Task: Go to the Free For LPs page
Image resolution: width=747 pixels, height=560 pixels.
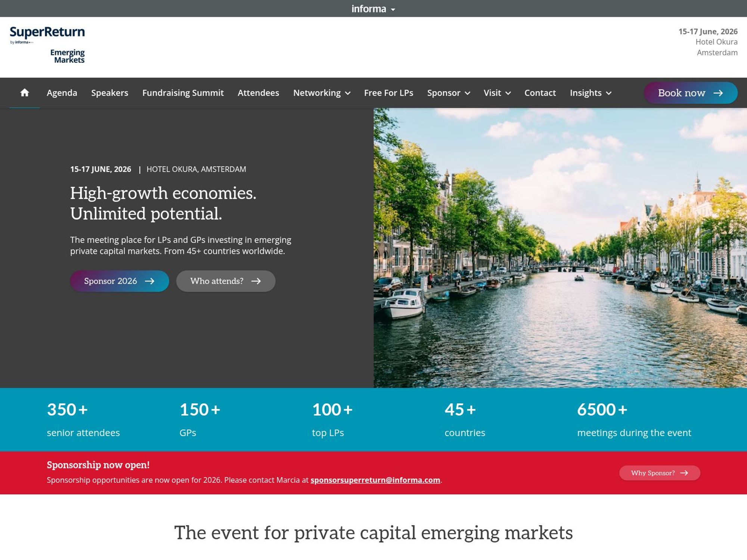Action: [x=388, y=93]
